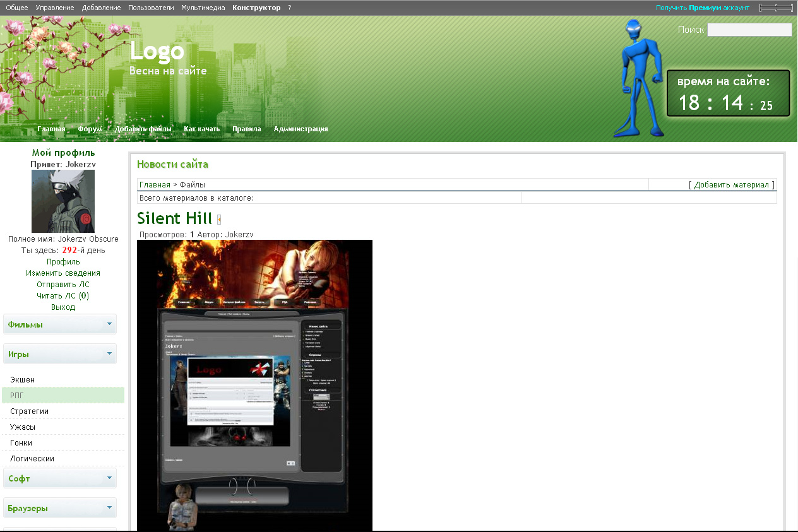Open Изменить сведения link
This screenshot has width=798, height=532.
[x=63, y=273]
